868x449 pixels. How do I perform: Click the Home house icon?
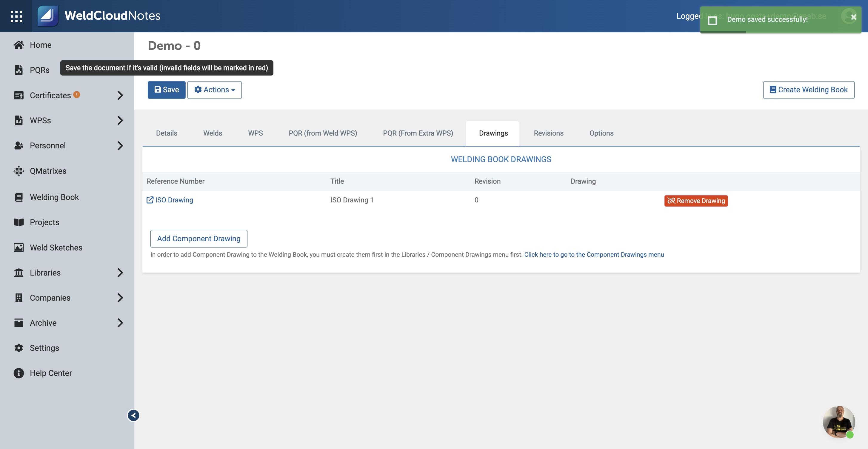coord(19,45)
